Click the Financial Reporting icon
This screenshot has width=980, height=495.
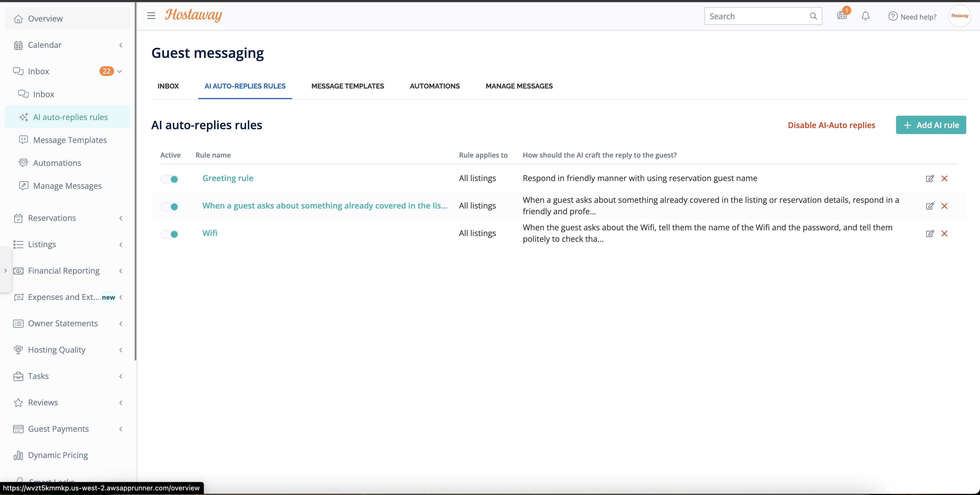click(x=18, y=271)
